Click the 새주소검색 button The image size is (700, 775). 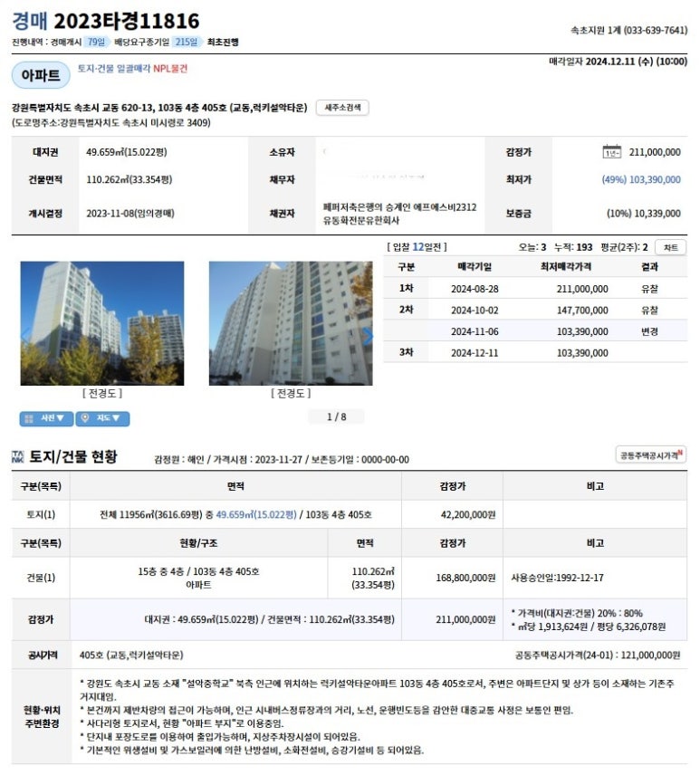point(342,108)
